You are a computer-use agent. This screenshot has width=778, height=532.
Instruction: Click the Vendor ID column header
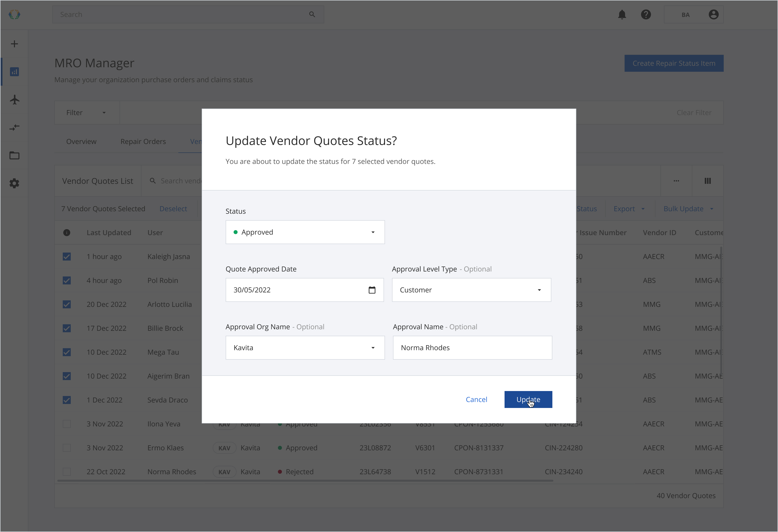tap(659, 233)
